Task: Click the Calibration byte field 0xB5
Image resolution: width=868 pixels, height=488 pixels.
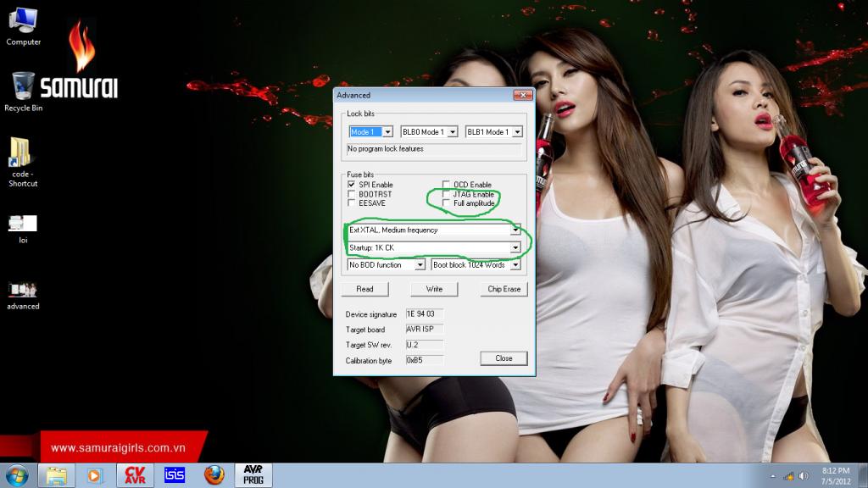Action: coord(425,360)
